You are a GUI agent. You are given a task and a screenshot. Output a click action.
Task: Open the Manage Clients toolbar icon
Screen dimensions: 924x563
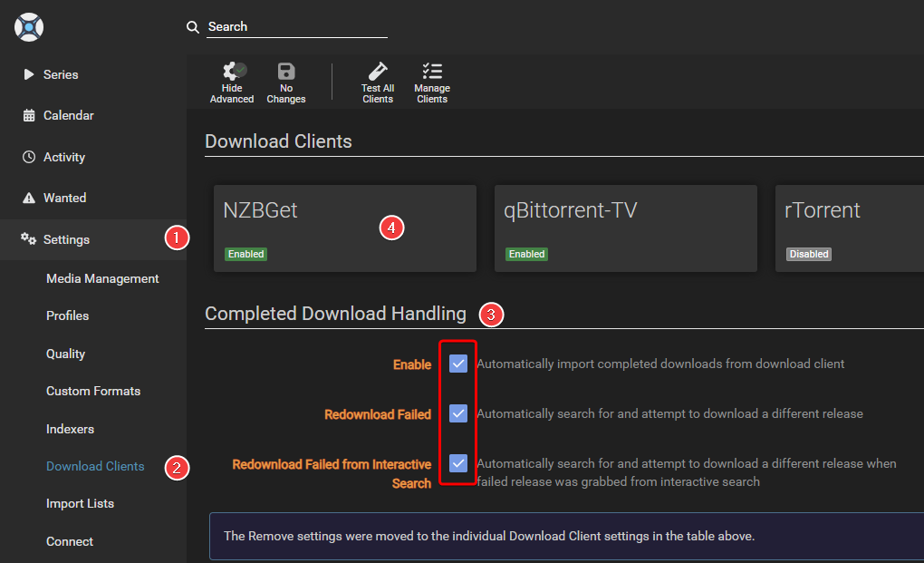432,72
